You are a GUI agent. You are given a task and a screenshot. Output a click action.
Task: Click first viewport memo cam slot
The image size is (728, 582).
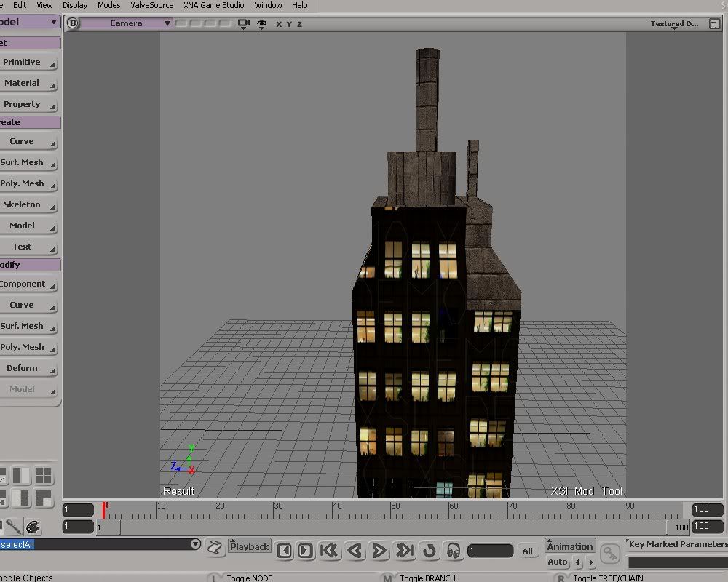[x=181, y=23]
